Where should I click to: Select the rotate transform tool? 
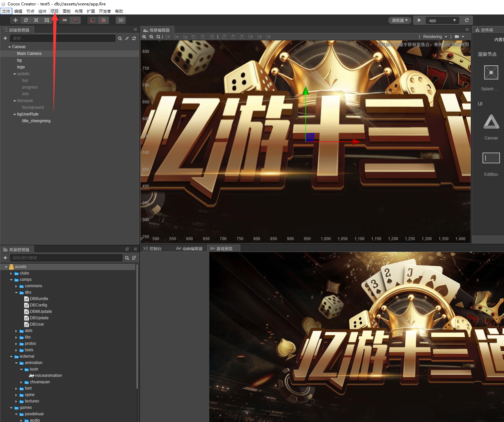pos(26,20)
